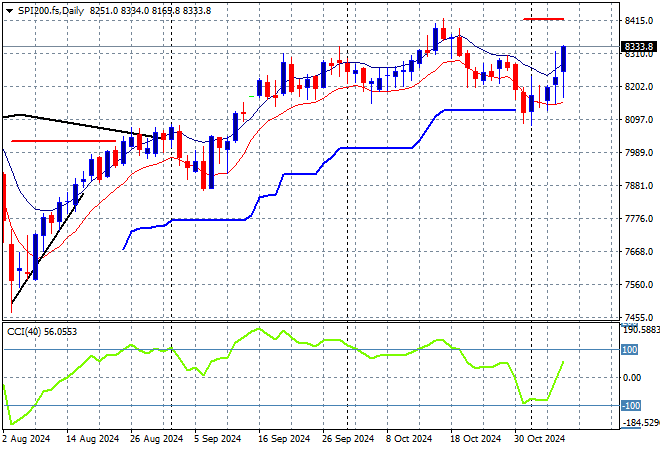Click the 8097.0 price axis label
Screen dimensions: 660x450
click(x=639, y=120)
